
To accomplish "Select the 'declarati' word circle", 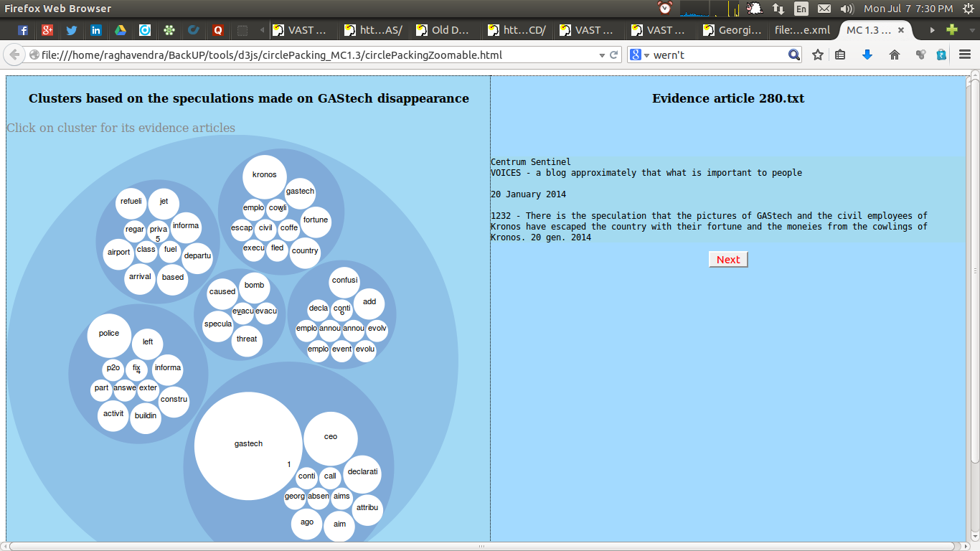I will [x=362, y=474].
